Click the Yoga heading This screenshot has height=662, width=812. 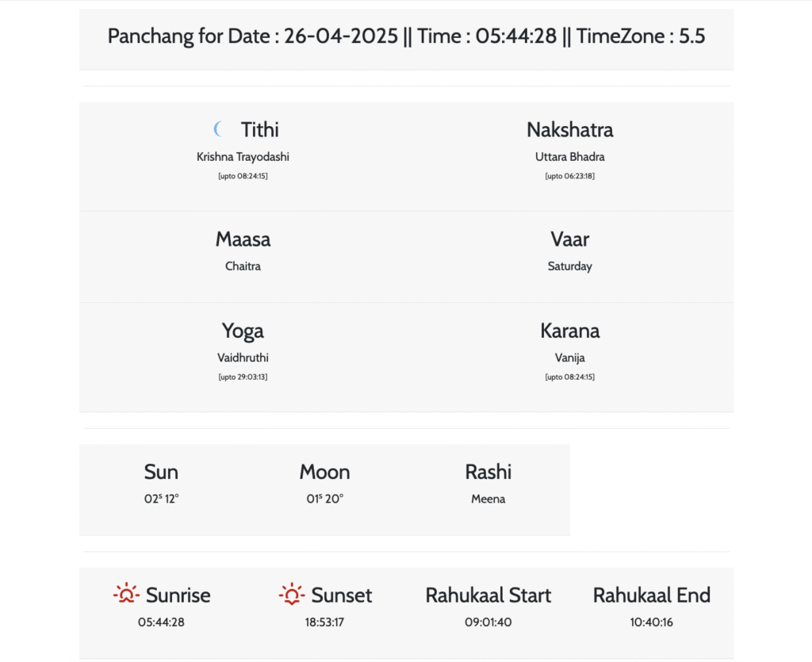click(243, 331)
